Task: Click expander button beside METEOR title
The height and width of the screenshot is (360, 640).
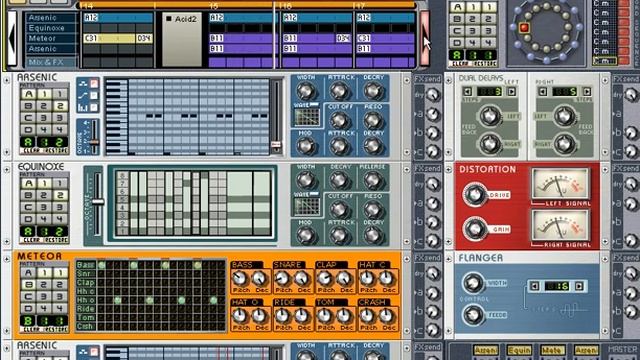Action: point(7,259)
